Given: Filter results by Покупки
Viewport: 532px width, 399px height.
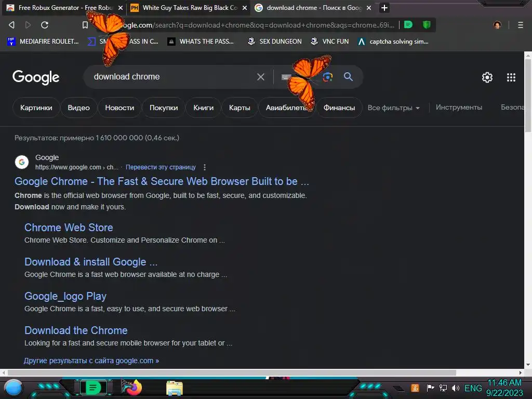Looking at the screenshot, I should click(x=164, y=108).
